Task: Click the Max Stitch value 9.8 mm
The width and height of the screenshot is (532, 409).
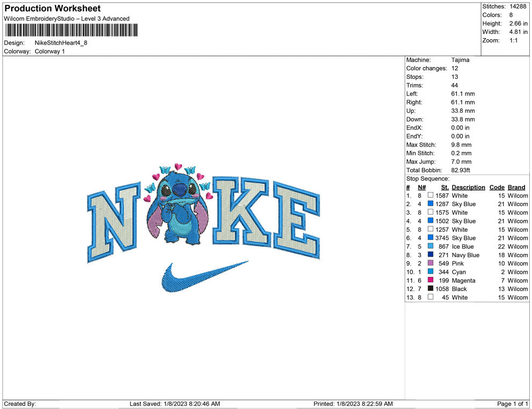Action: click(461, 144)
